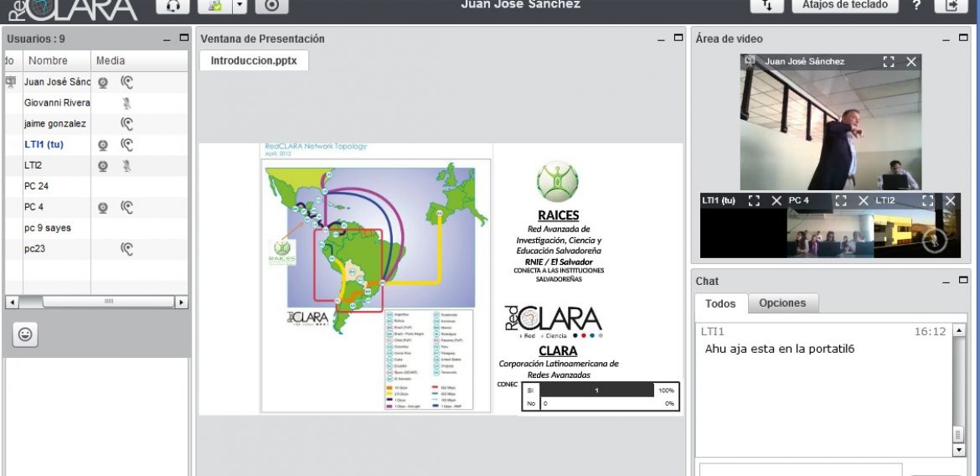Click the chat message input field
Screen dimensions: 980x476
point(801,470)
